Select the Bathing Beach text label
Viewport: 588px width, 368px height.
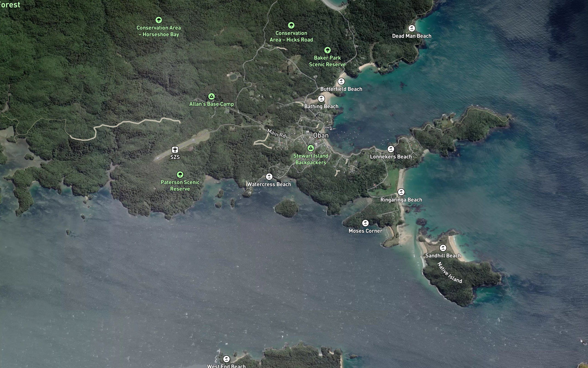[321, 106]
